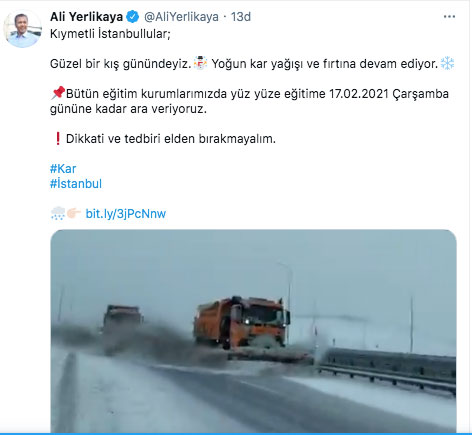
Task: Click the blue verified badge icon
Action: point(133,17)
